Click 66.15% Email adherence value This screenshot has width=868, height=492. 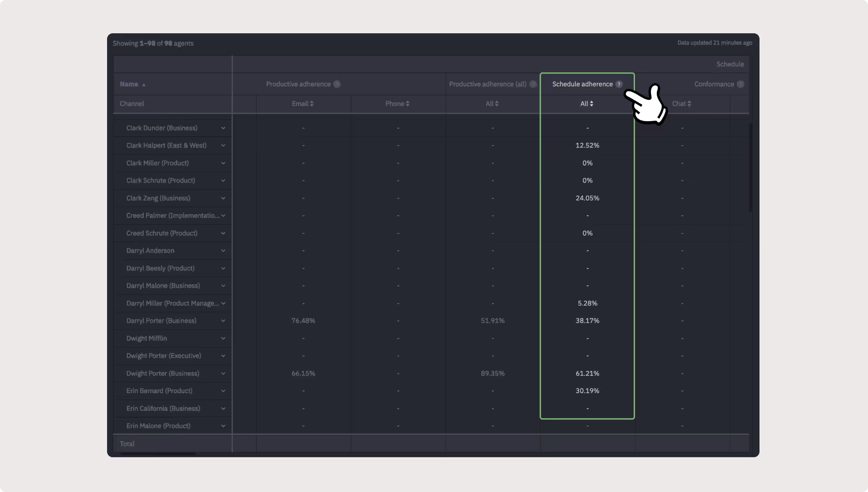[x=303, y=373]
